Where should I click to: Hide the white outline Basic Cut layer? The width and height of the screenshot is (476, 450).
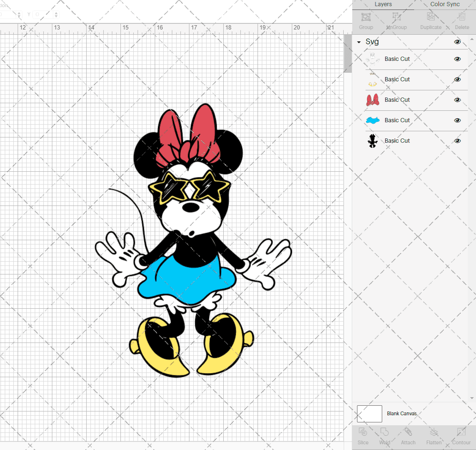(457, 59)
